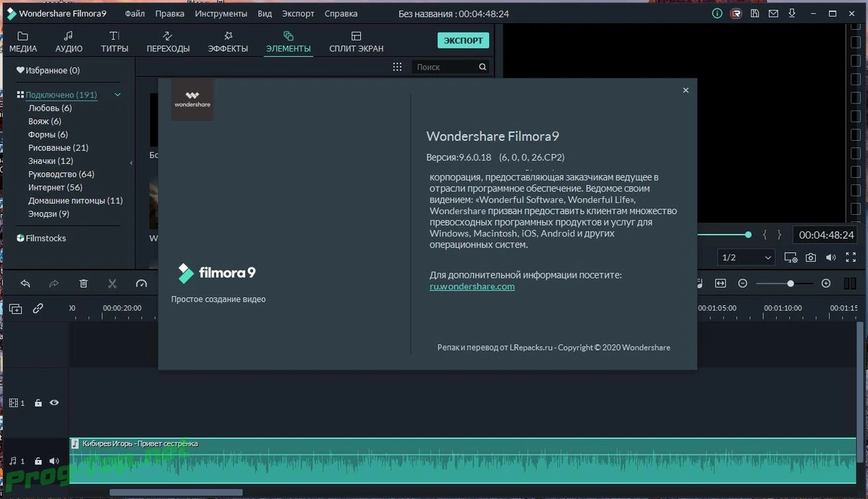Viewport: 868px width, 499px height.
Task: Open the Вид menu
Action: (265, 13)
